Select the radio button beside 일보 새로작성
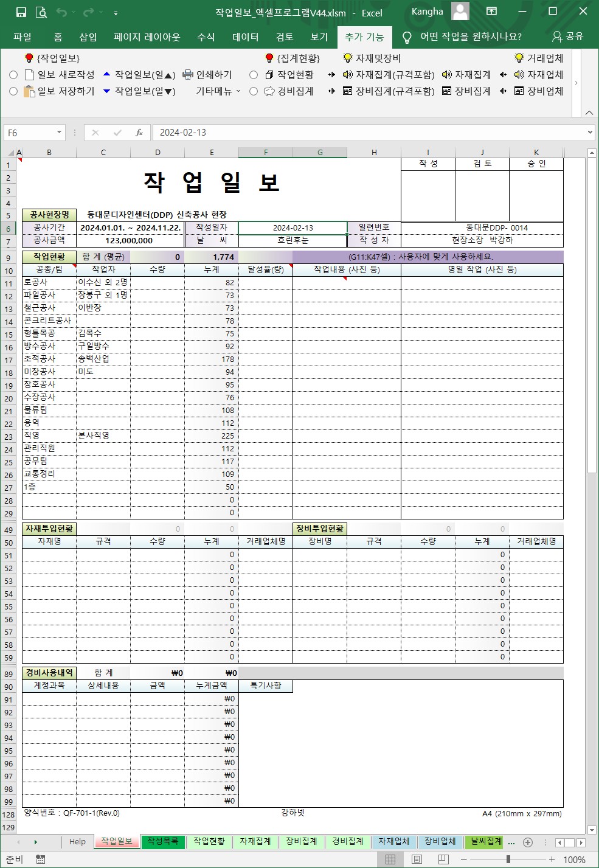Image resolution: width=599 pixels, height=868 pixels. [x=13, y=75]
